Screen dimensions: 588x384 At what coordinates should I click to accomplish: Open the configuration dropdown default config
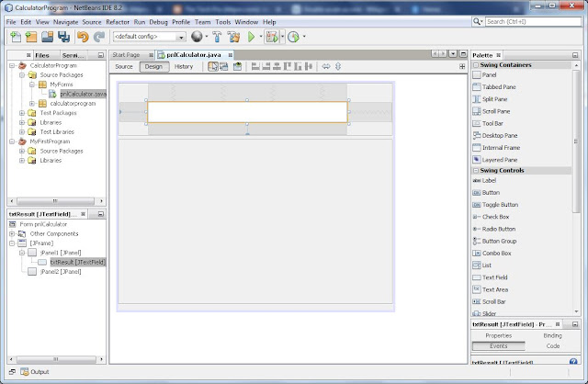[149, 37]
